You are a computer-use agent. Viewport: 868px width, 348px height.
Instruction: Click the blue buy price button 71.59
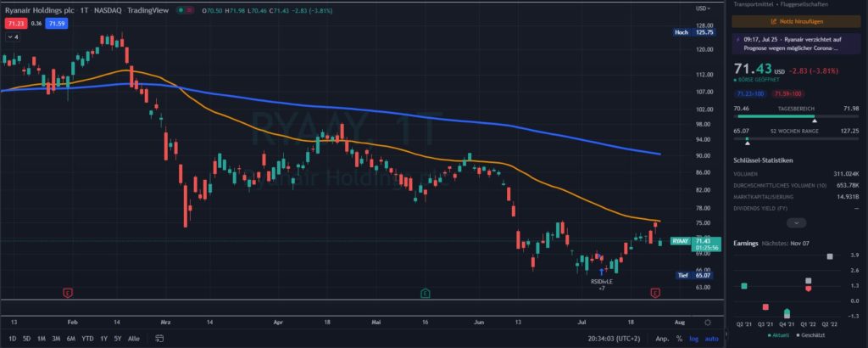click(57, 24)
